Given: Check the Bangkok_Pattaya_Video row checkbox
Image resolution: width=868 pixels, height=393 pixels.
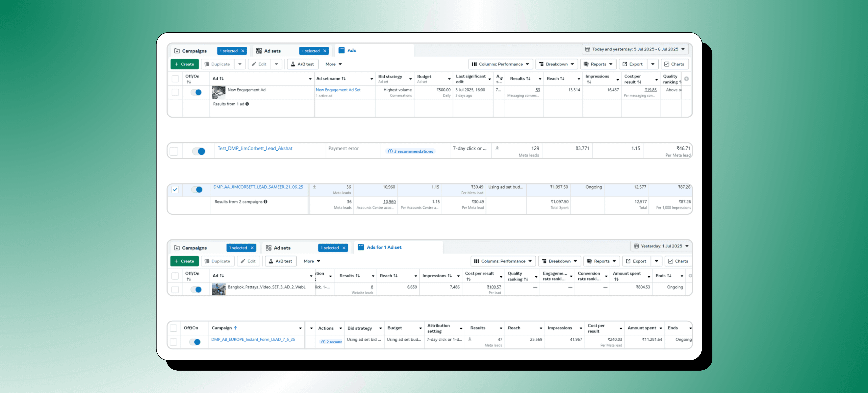Looking at the screenshot, I should (175, 290).
